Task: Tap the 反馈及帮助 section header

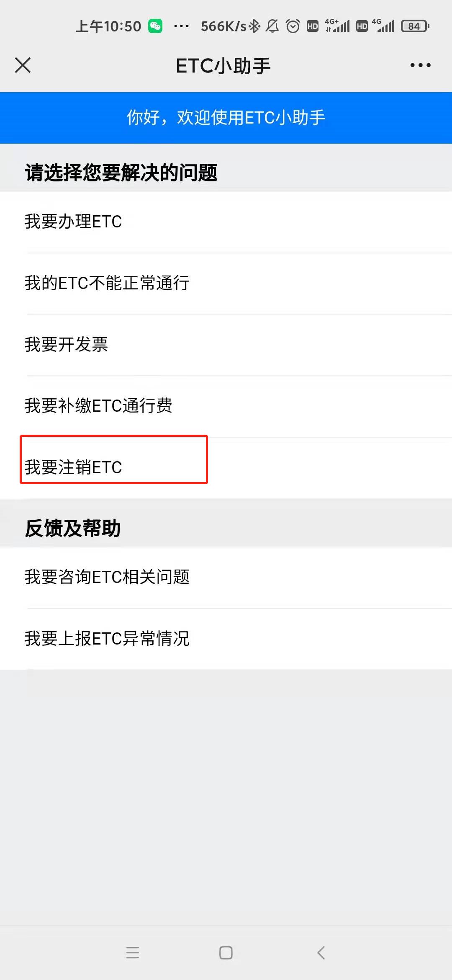Action: point(73,528)
